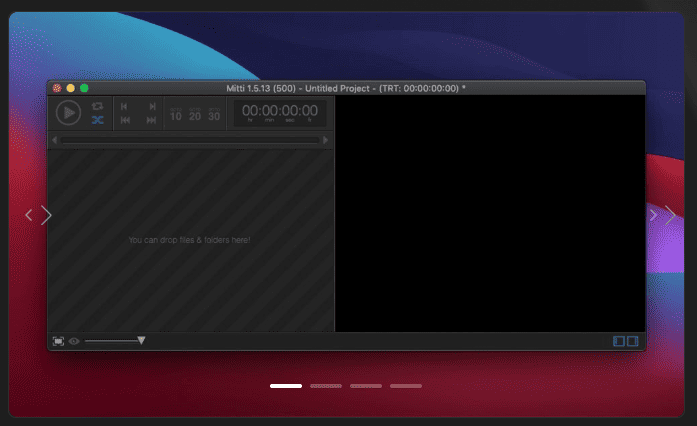Close the Mitti window with the red button

pyautogui.click(x=57, y=88)
